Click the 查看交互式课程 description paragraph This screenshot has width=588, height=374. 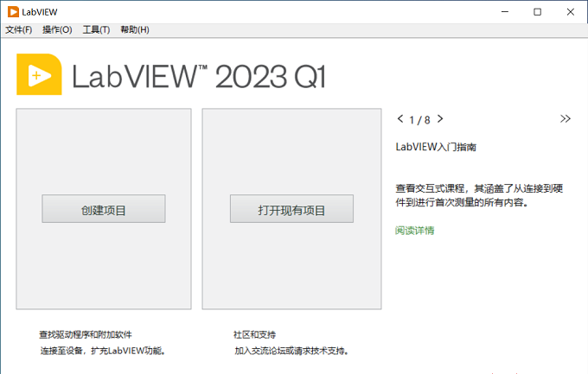[479, 195]
